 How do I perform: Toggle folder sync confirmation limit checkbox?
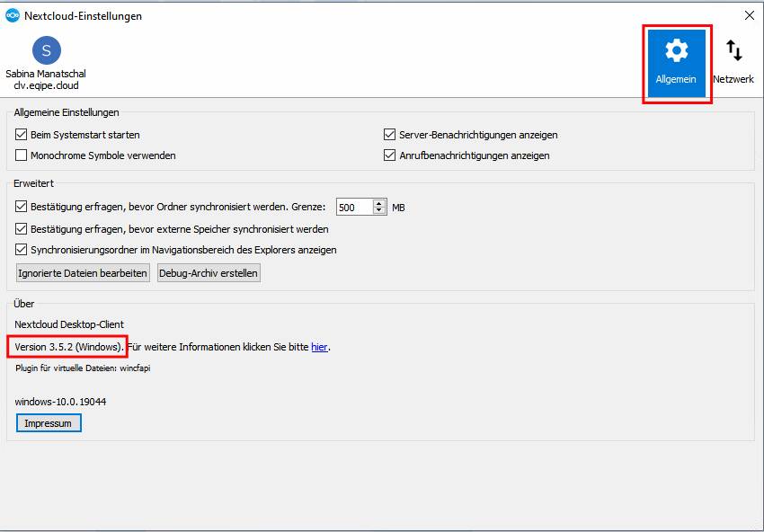pyautogui.click(x=22, y=207)
